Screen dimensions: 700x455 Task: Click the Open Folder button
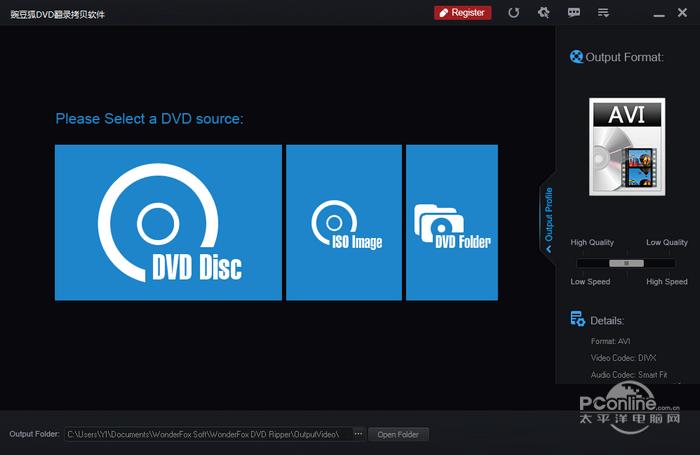398,434
